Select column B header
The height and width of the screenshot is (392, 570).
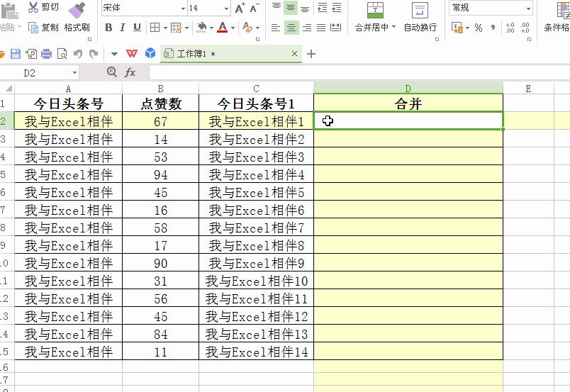[x=161, y=89]
